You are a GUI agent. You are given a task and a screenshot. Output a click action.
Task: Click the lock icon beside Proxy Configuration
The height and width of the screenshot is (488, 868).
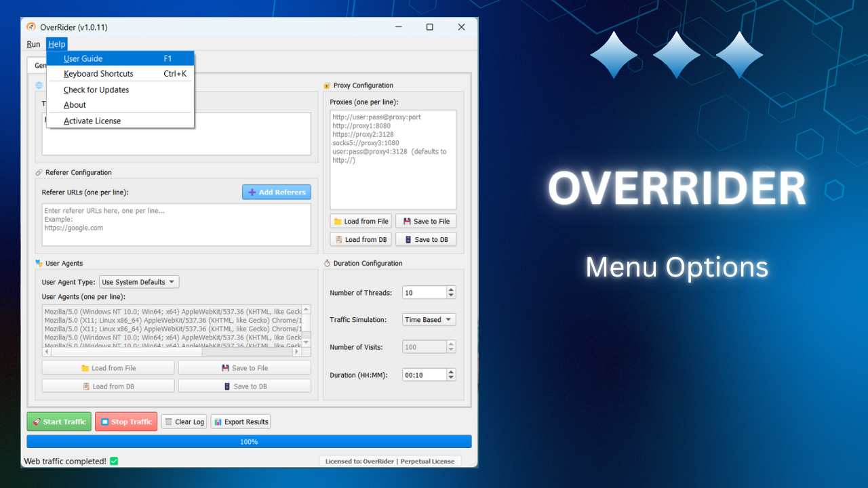click(x=326, y=85)
